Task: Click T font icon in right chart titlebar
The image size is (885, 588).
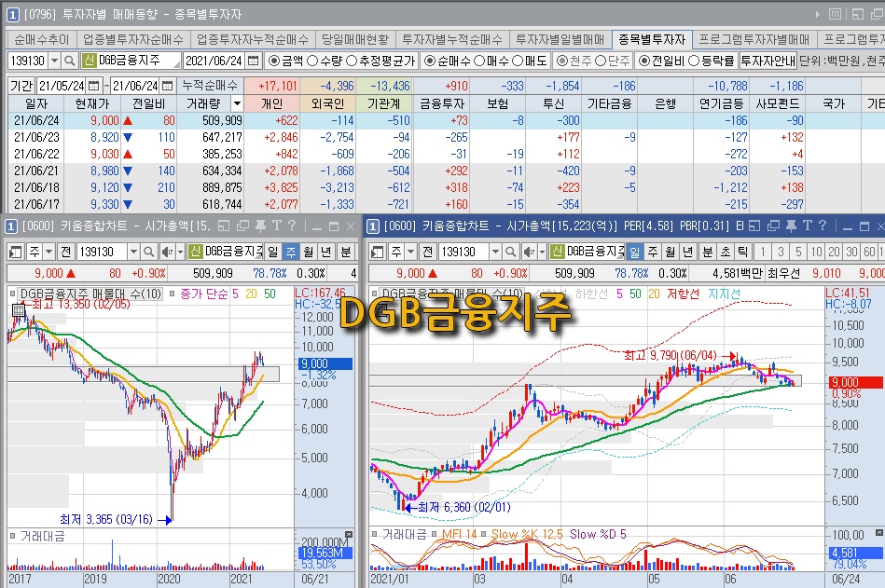Action: coord(807,226)
